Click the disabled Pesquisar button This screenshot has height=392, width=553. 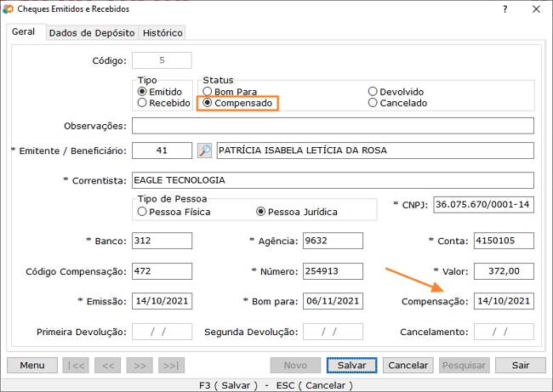click(465, 365)
